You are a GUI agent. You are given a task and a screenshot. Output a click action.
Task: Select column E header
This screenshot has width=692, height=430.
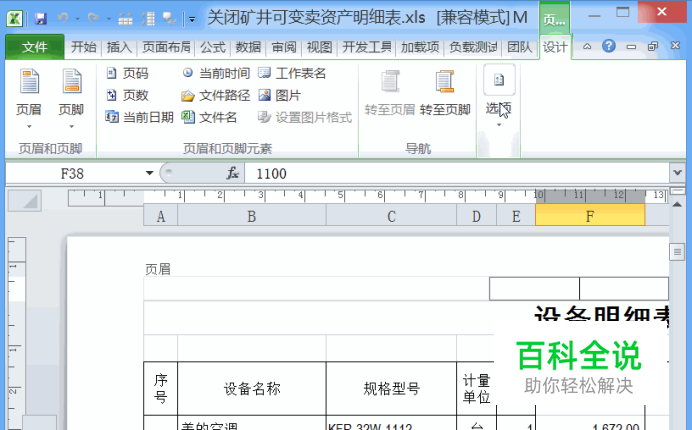click(x=516, y=216)
